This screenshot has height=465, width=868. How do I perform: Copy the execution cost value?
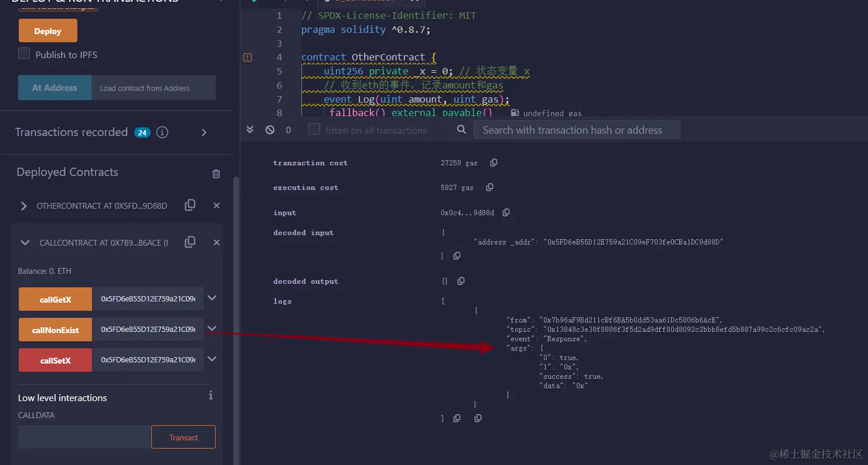(489, 187)
